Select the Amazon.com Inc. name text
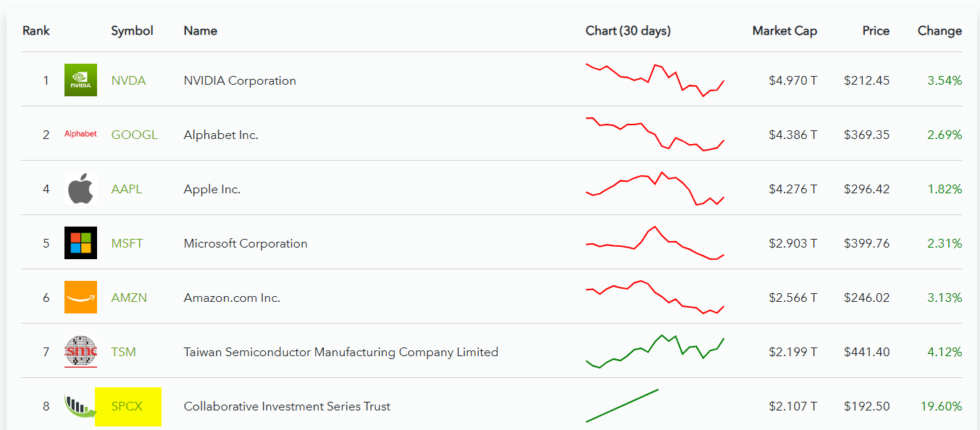The height and width of the screenshot is (430, 980). (232, 298)
